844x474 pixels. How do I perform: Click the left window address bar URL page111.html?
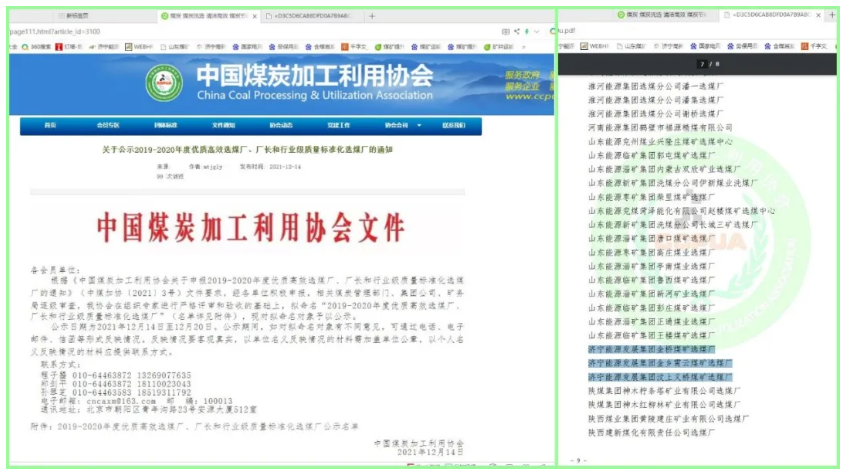[x=55, y=32]
